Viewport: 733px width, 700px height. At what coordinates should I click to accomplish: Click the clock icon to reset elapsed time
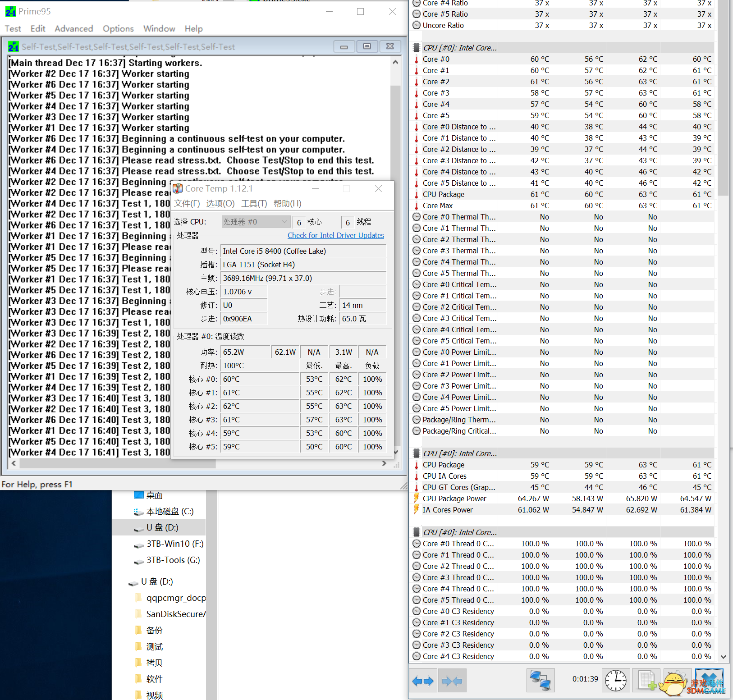[615, 680]
